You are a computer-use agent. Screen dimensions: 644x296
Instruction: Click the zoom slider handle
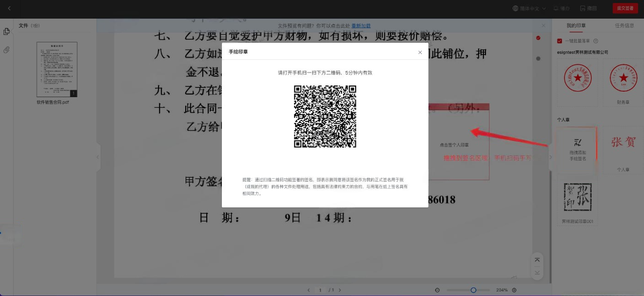tap(473, 290)
